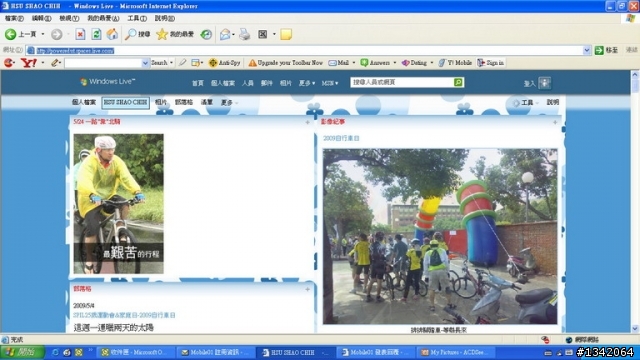640x360 pixels.
Task: Click the Yahoo Y! toolbar logo
Action: point(29,63)
